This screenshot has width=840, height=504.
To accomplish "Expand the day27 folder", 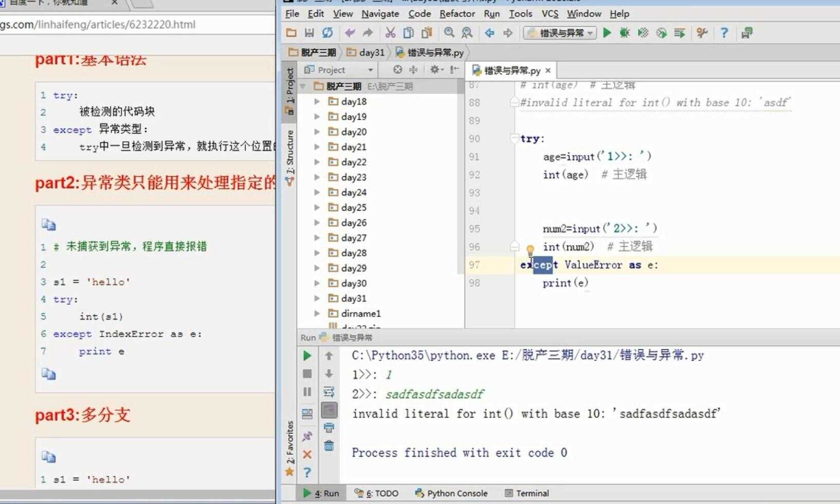I will coord(317,238).
